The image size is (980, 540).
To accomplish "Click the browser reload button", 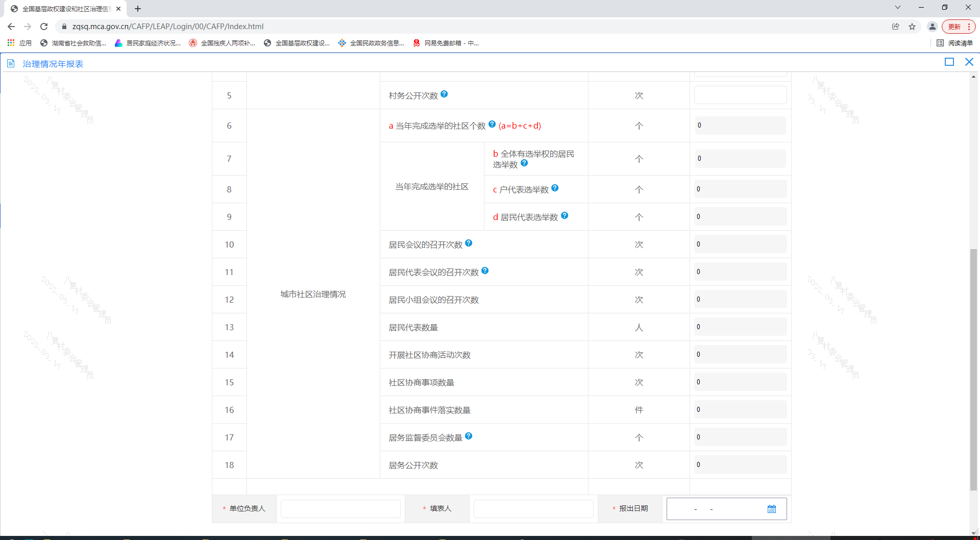I will coord(44,27).
